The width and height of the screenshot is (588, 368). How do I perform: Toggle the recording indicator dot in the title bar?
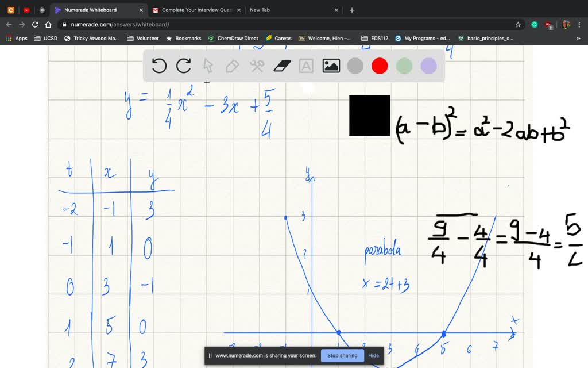(41, 10)
